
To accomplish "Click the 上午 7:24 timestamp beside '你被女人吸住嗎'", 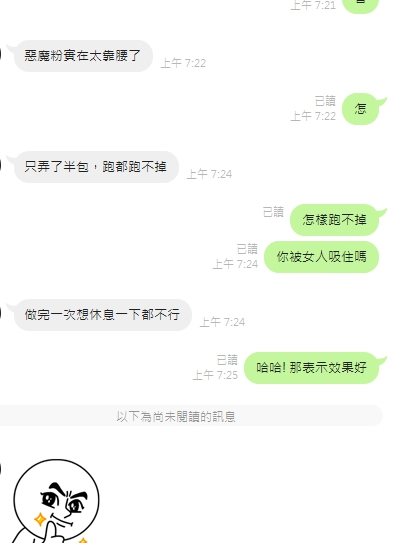I will click(x=235, y=264).
